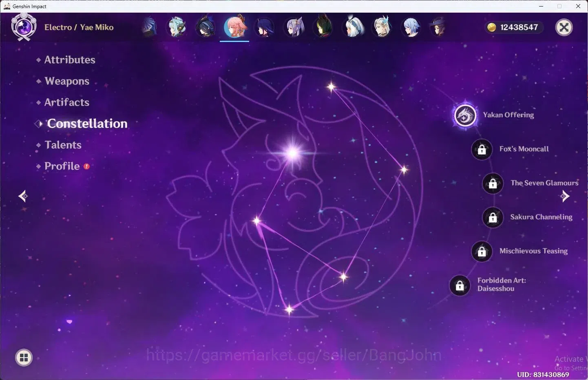The image size is (588, 380).
Task: Go to the previous character with left arrow
Action: 23,196
